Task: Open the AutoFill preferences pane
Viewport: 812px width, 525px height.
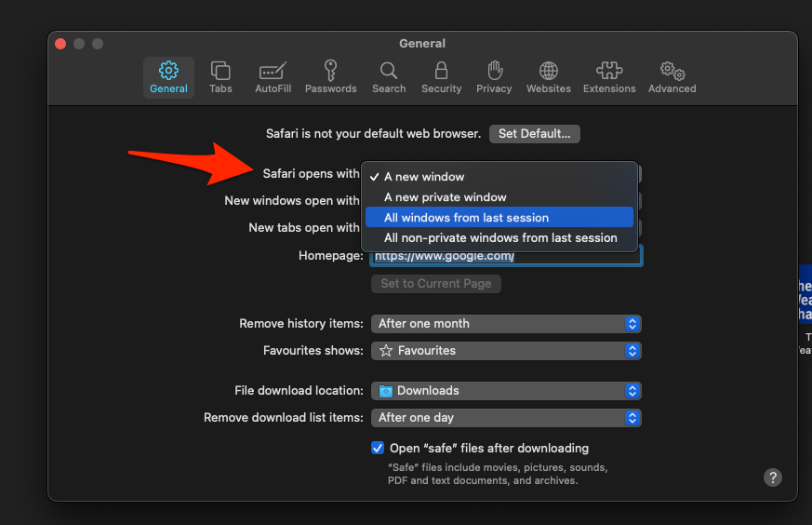Action: pos(273,77)
